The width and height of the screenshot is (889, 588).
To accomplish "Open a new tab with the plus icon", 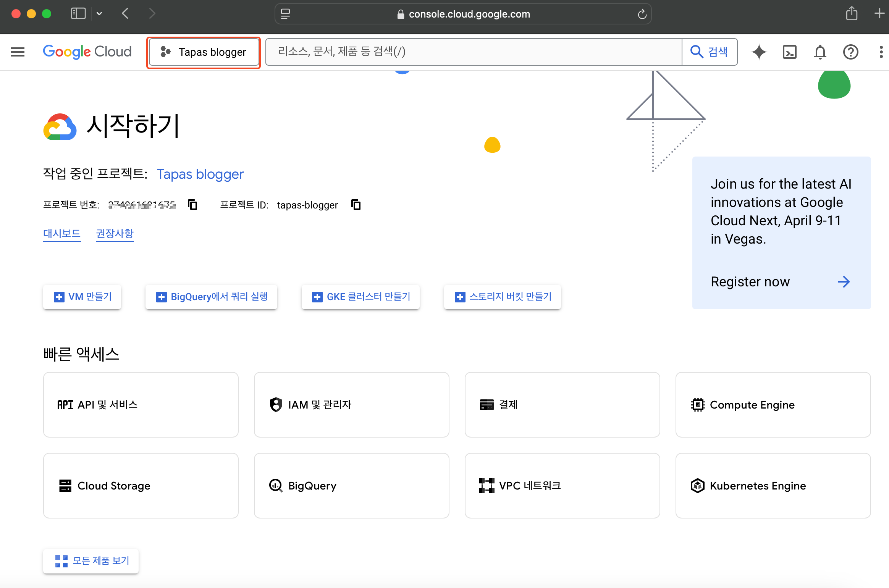I will point(879,14).
